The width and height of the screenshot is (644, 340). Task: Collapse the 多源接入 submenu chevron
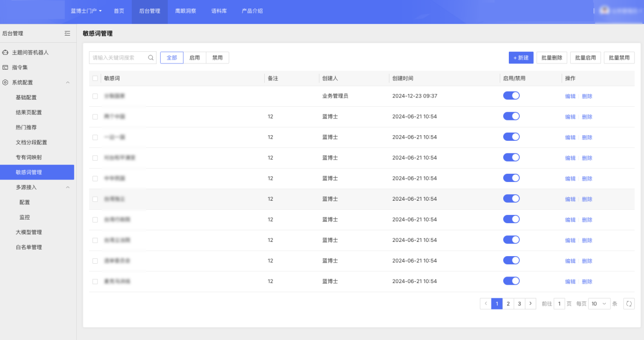68,187
